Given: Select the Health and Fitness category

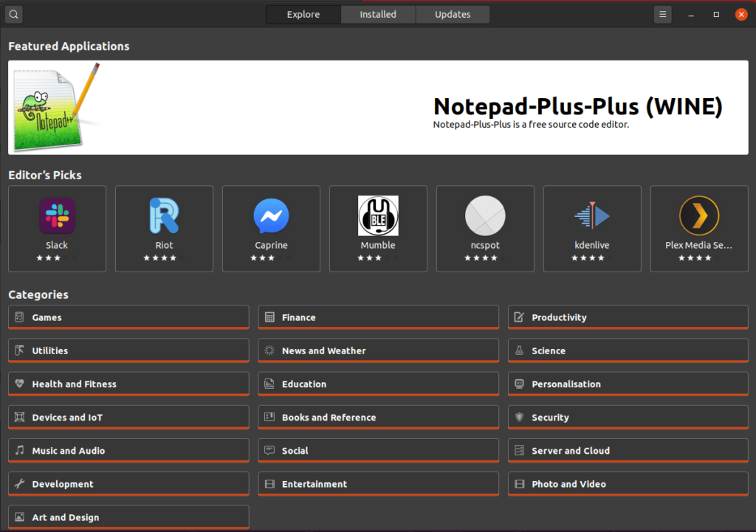Looking at the screenshot, I should coord(128,384).
